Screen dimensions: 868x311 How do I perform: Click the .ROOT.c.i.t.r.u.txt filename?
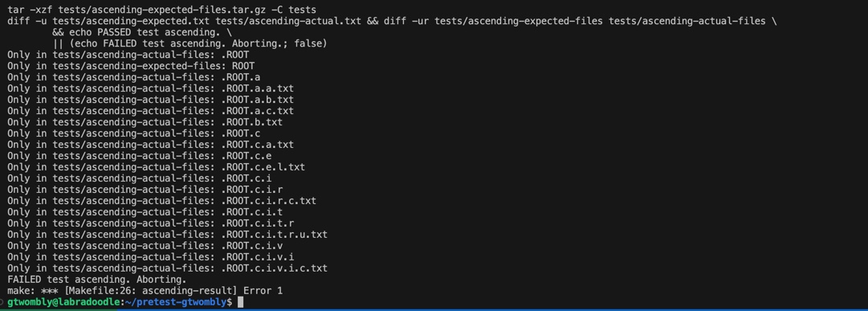(x=274, y=235)
